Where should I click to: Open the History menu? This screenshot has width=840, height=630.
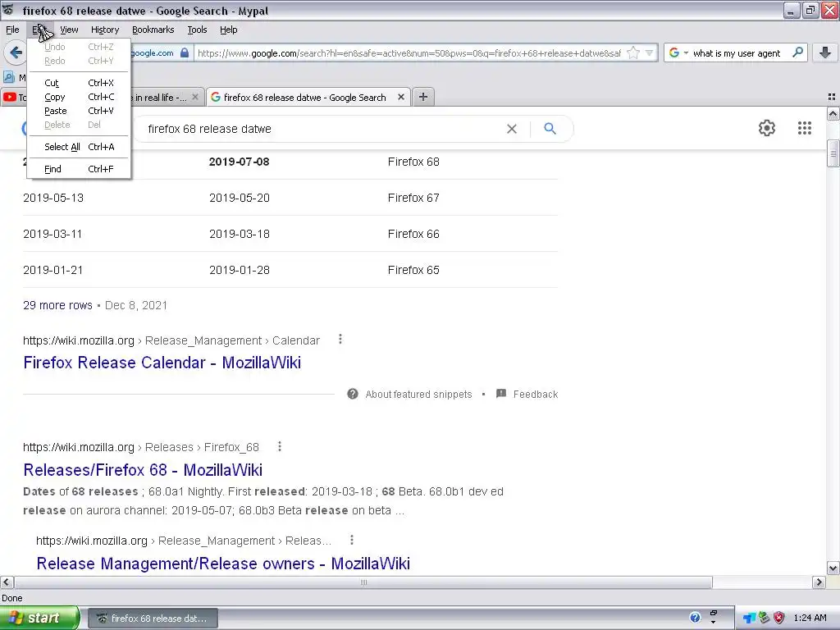pos(105,30)
